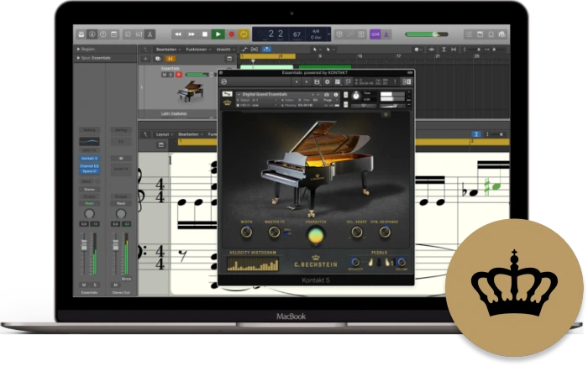Open Digital Grand Essentials instrument dropdown
Screen dimensions: 588x366
click(239, 94)
